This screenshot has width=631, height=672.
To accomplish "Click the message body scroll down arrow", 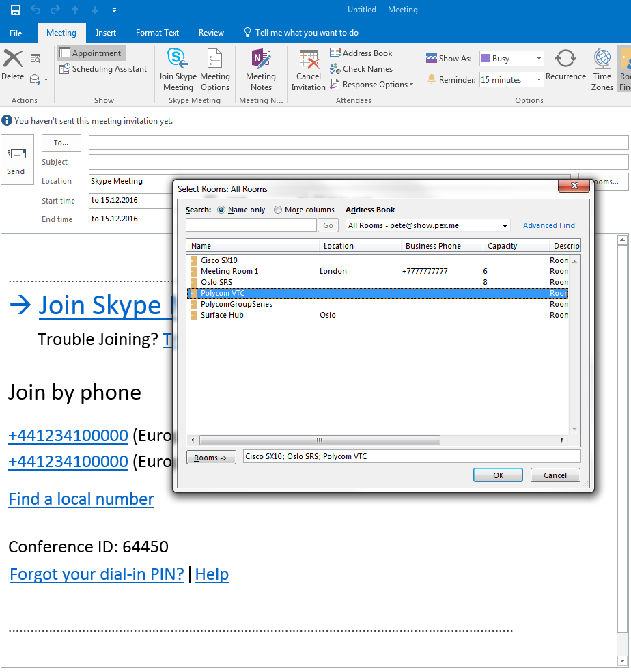I will (x=622, y=660).
